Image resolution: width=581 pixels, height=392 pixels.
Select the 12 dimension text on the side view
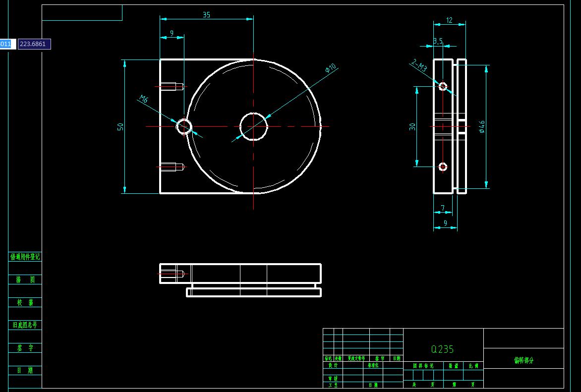click(x=450, y=20)
